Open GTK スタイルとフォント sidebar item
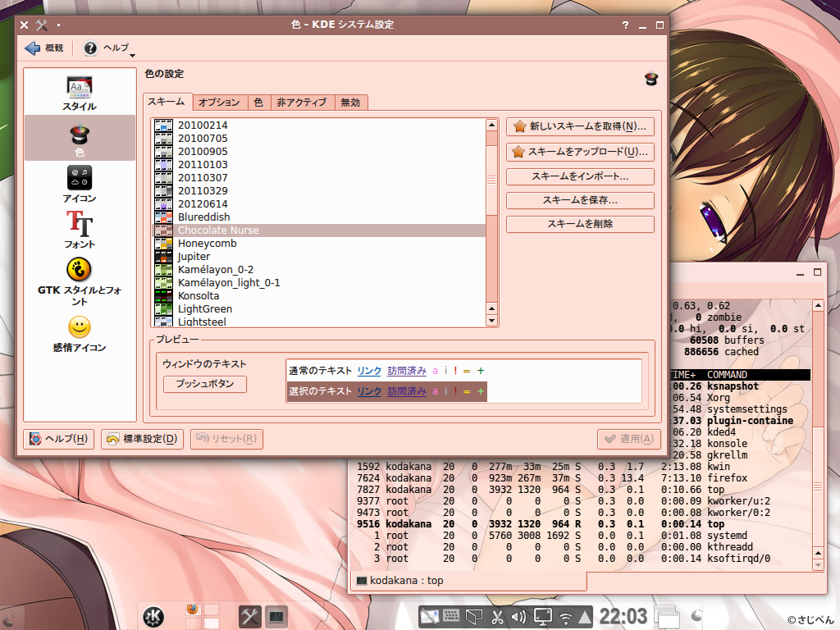Viewport: 840px width, 630px height. (x=80, y=282)
